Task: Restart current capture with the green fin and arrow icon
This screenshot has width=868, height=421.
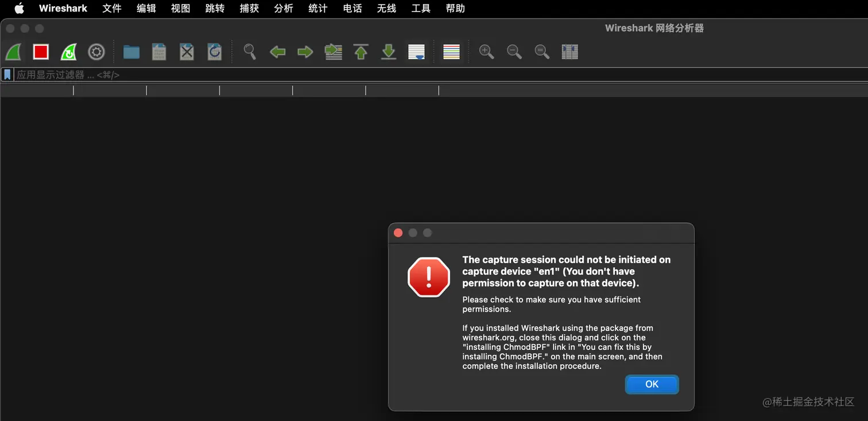Action: (69, 52)
